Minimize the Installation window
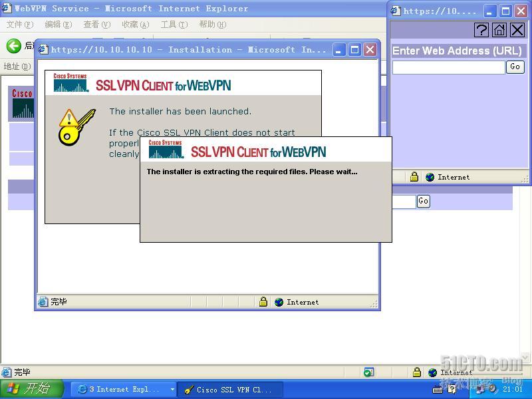The height and width of the screenshot is (399, 532). click(x=338, y=51)
